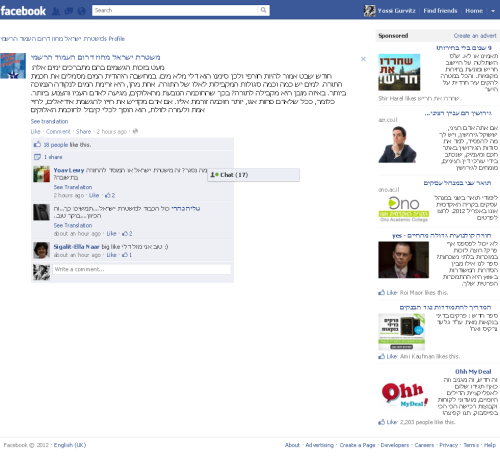The height and width of the screenshot is (468, 500).
Task: Click the post author's profile picture
Action: pyautogui.click(x=13, y=66)
